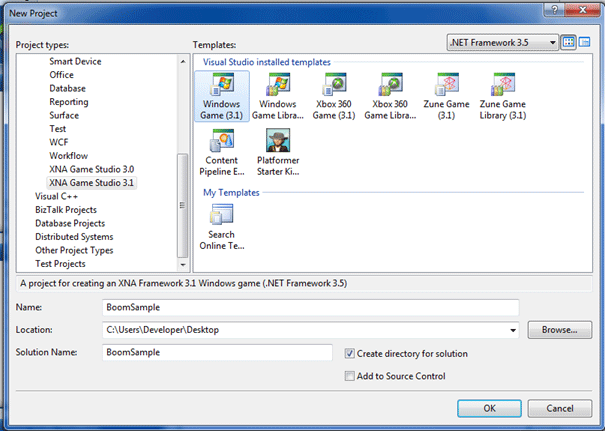Image resolution: width=605 pixels, height=431 pixels.
Task: Click the Browse... button
Action: tap(559, 330)
